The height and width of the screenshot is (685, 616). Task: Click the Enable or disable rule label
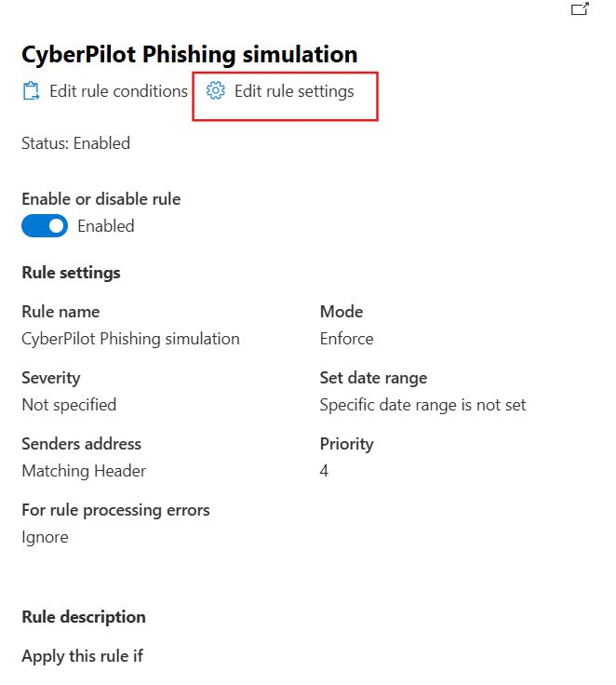click(x=100, y=199)
